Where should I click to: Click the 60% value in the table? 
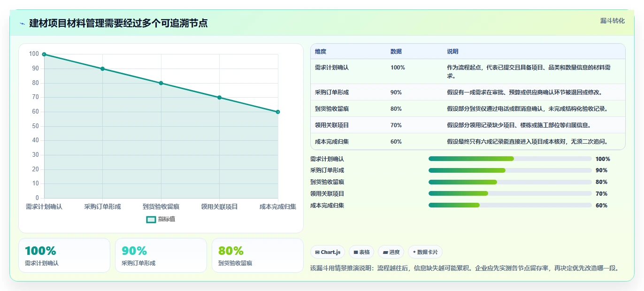(396, 142)
